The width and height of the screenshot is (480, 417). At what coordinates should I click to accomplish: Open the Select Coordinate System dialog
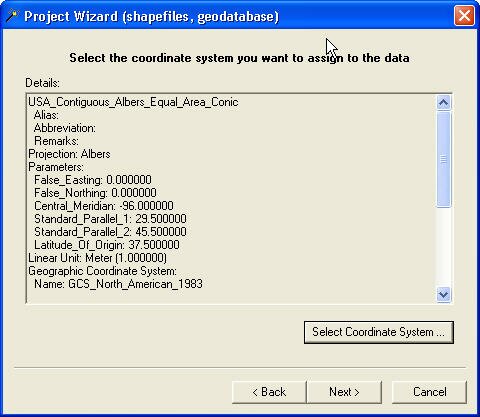[x=379, y=332]
